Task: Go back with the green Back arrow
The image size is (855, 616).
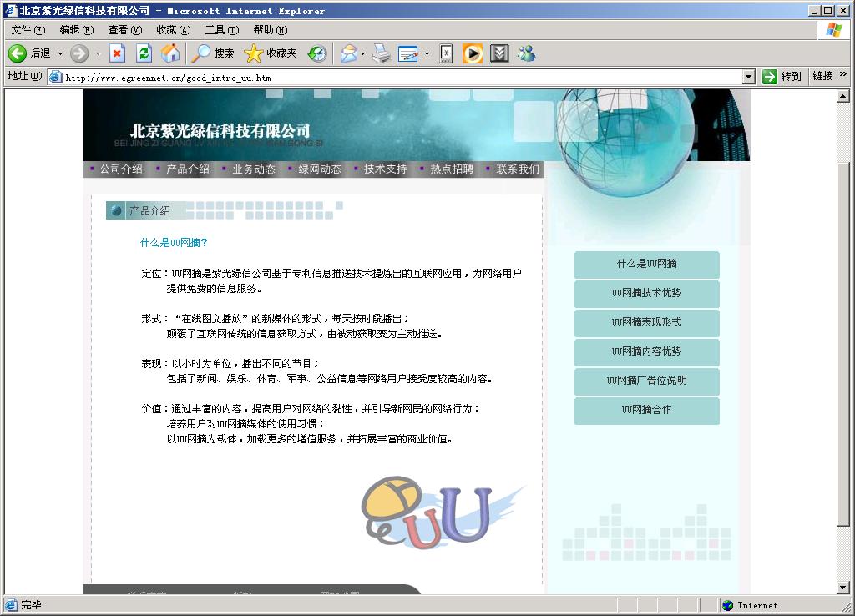Action: (x=18, y=53)
